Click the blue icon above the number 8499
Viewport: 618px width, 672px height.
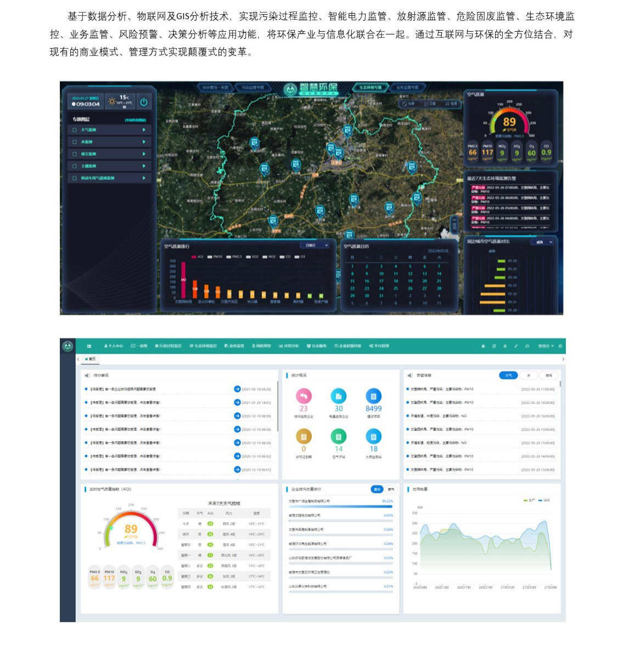point(373,396)
